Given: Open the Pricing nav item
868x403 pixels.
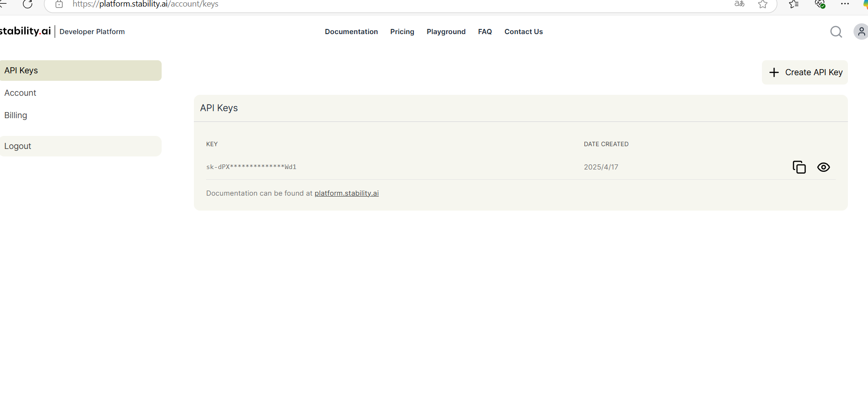Looking at the screenshot, I should pos(402,32).
